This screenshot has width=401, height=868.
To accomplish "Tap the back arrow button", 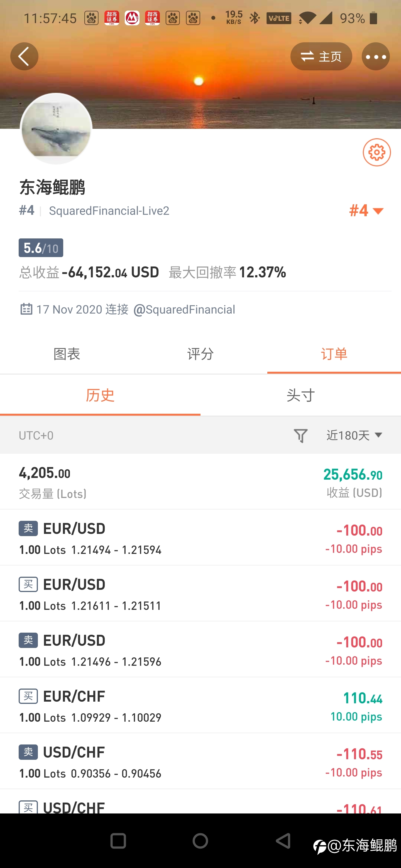I will (24, 56).
